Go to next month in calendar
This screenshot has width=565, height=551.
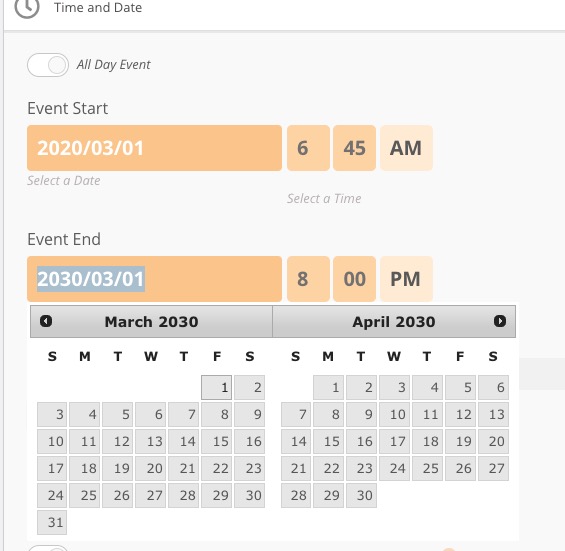click(500, 321)
